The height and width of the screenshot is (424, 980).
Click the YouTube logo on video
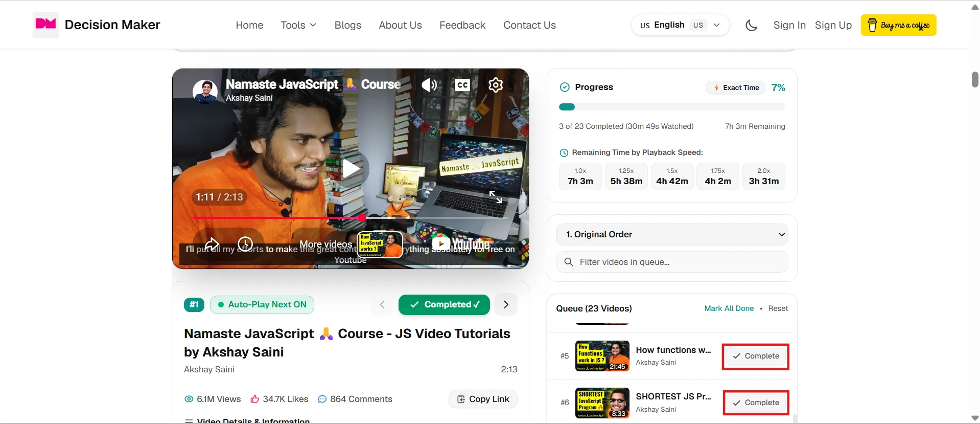(461, 243)
